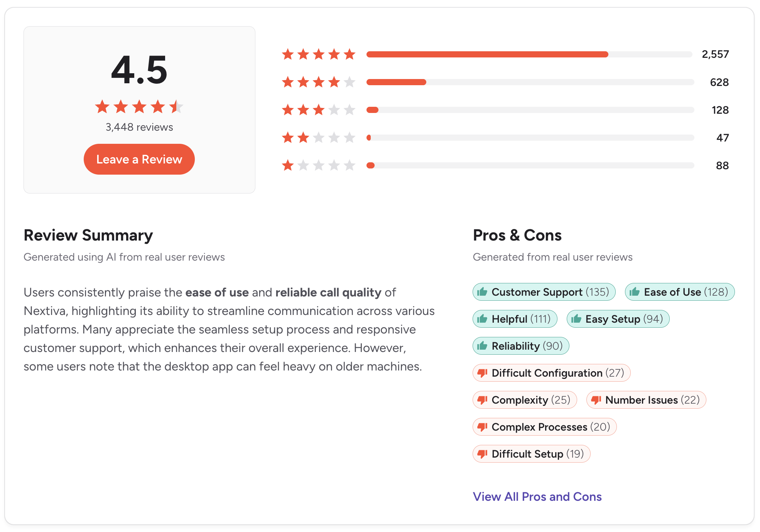Click the thumbs-down icon on Difficult Configuration tag
Image resolution: width=760 pixels, height=532 pixels.
pyautogui.click(x=483, y=373)
